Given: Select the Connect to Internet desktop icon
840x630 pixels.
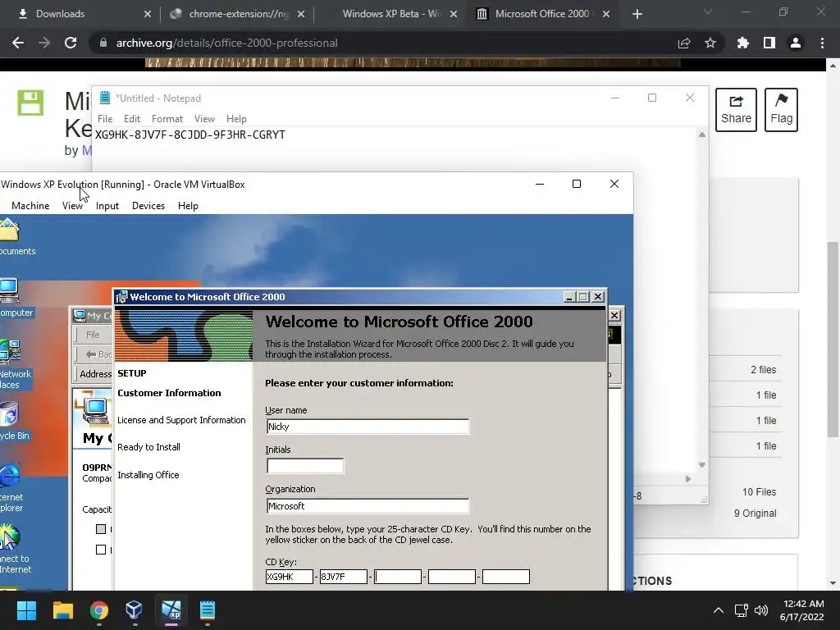Looking at the screenshot, I should coord(11,549).
